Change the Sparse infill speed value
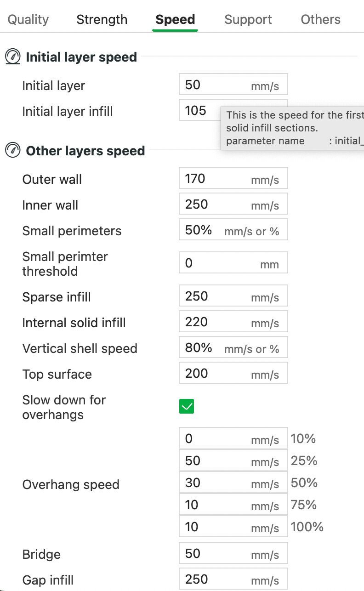The height and width of the screenshot is (591, 364). click(233, 296)
